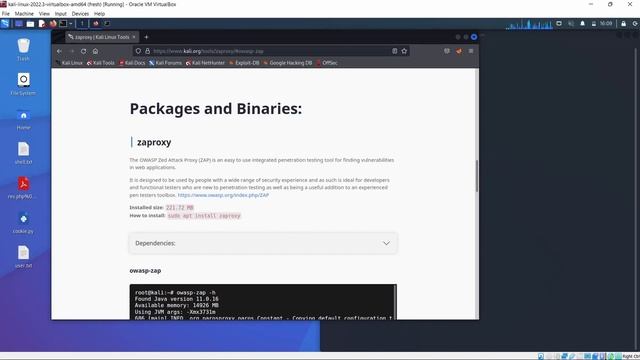Open the logout power icon in Kali panel
Viewport: 640px width, 360px height.
(x=635, y=24)
